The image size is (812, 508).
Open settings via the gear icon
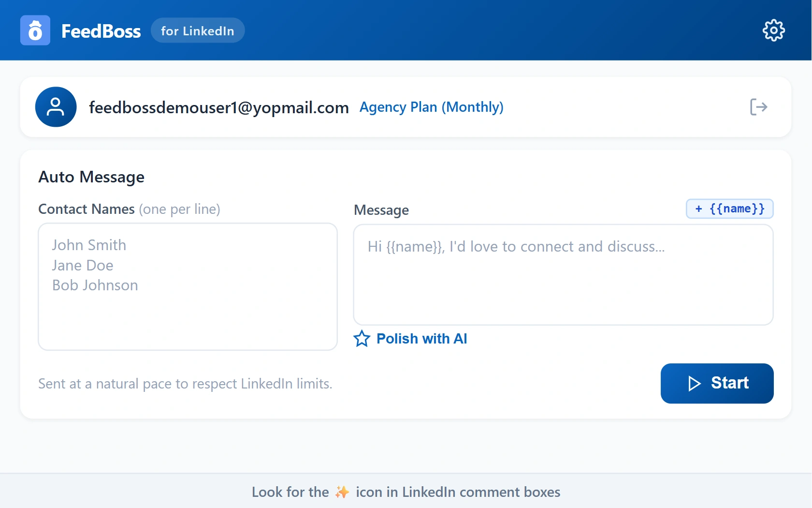tap(773, 30)
